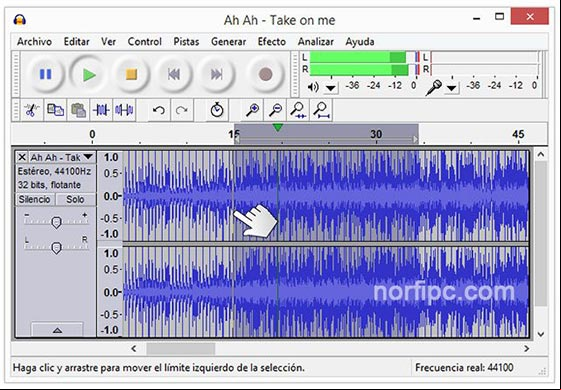This screenshot has height=390, width=561.
Task: Click the lower channel vertical scale 0.0
Action: pyautogui.click(x=112, y=292)
